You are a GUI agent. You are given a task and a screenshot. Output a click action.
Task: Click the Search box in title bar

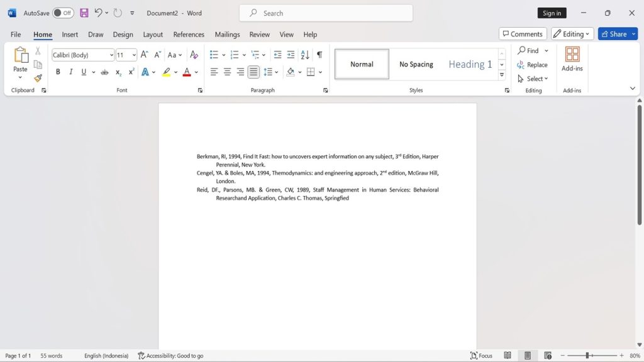[326, 13]
